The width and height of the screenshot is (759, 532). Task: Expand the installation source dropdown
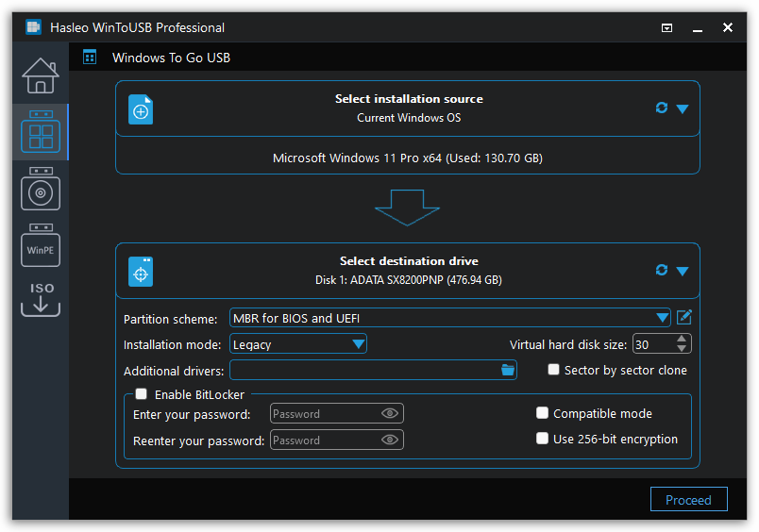683,108
